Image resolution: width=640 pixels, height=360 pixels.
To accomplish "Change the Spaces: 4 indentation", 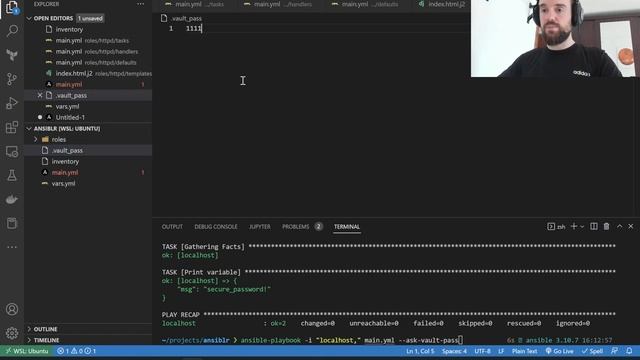I will [x=454, y=351].
